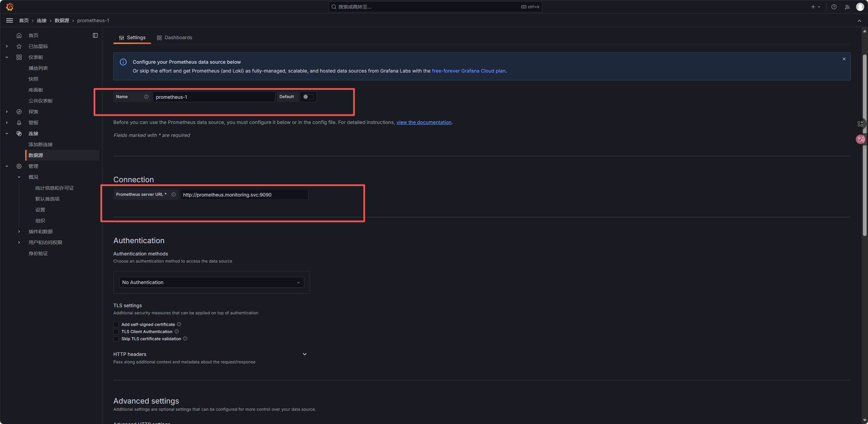
Task: Open the view the documentation link
Action: click(x=424, y=122)
